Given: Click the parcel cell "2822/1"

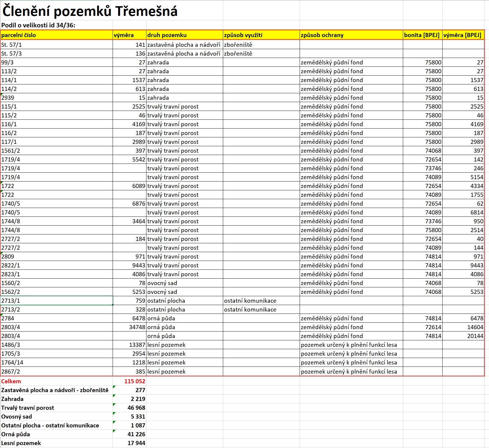Looking at the screenshot, I should [57, 265].
